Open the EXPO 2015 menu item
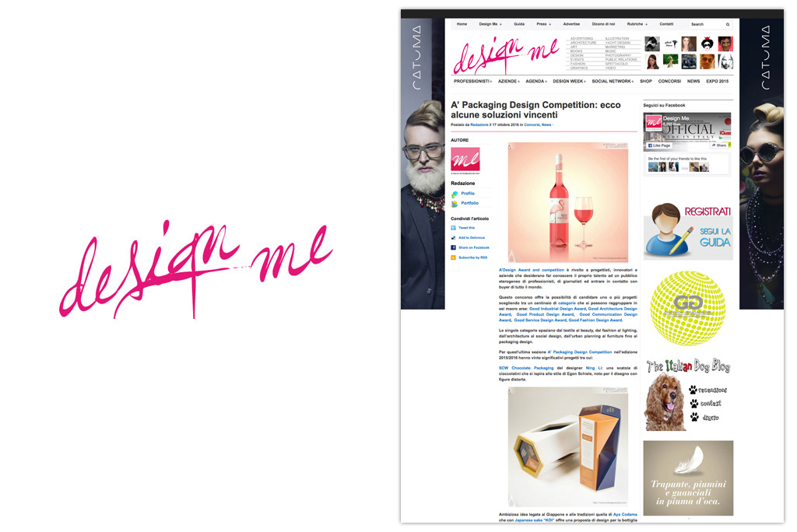This screenshot has height=532, width=797. point(717,82)
